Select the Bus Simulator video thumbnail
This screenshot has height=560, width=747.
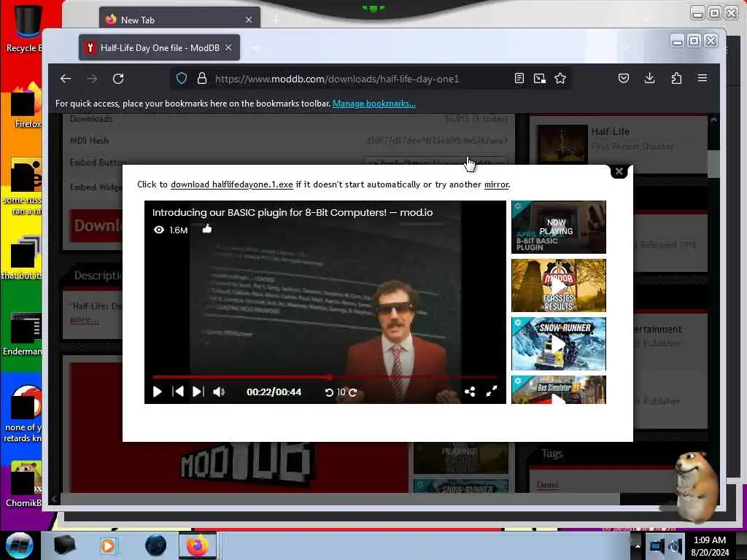(x=558, y=389)
